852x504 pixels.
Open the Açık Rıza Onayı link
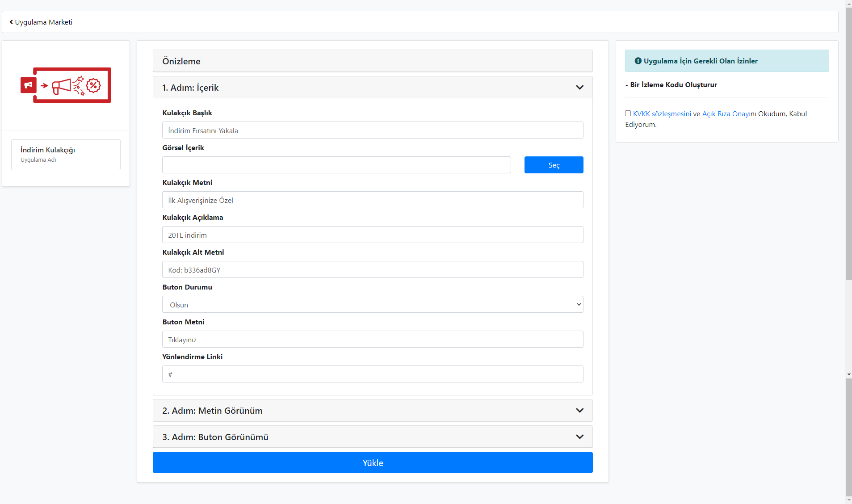tap(726, 113)
